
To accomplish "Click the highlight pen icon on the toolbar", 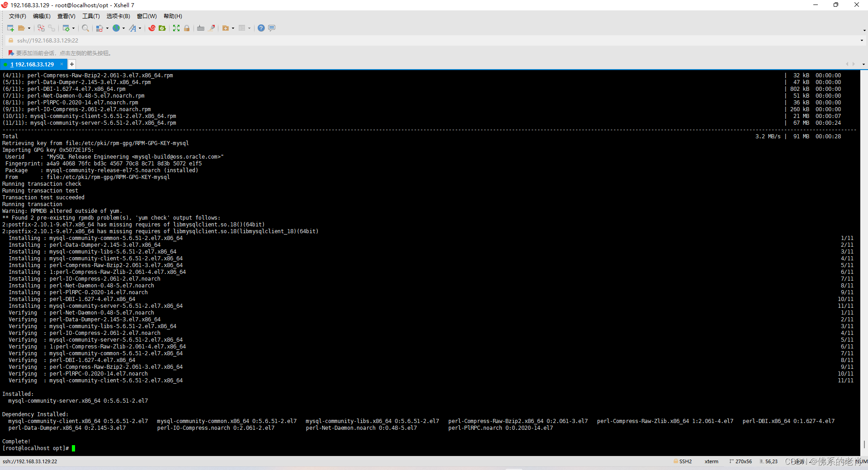I will (212, 28).
